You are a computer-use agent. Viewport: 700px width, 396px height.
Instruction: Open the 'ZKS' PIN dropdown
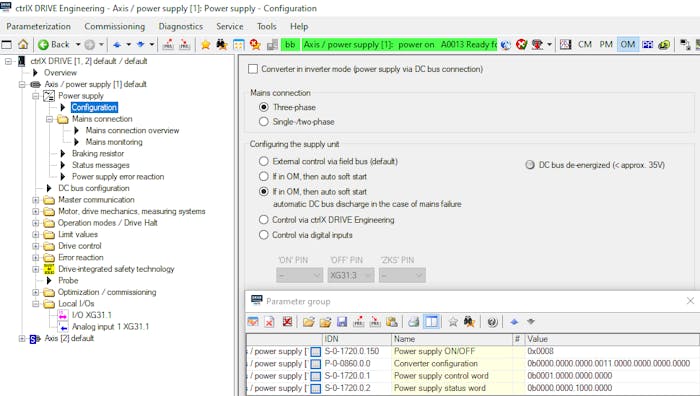click(402, 275)
